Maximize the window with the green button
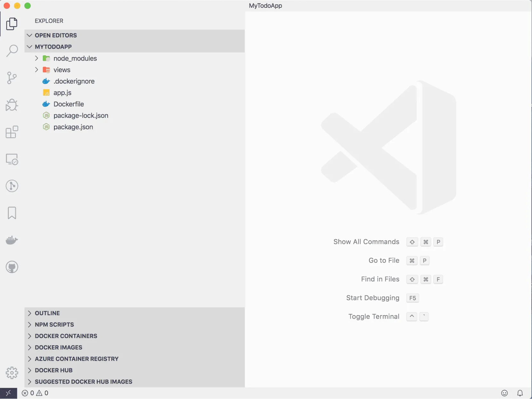Screen dimensions: 532x399 [28, 6]
